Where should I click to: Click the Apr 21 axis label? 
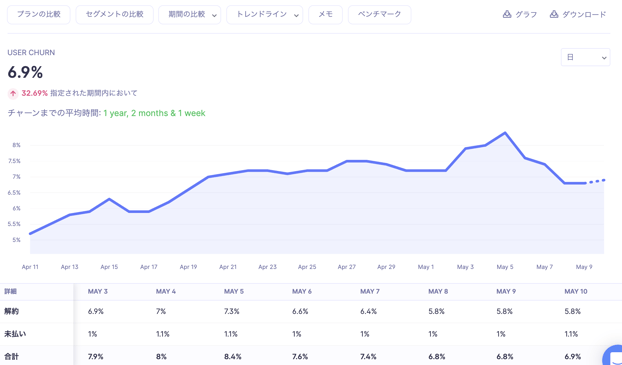coord(228,267)
